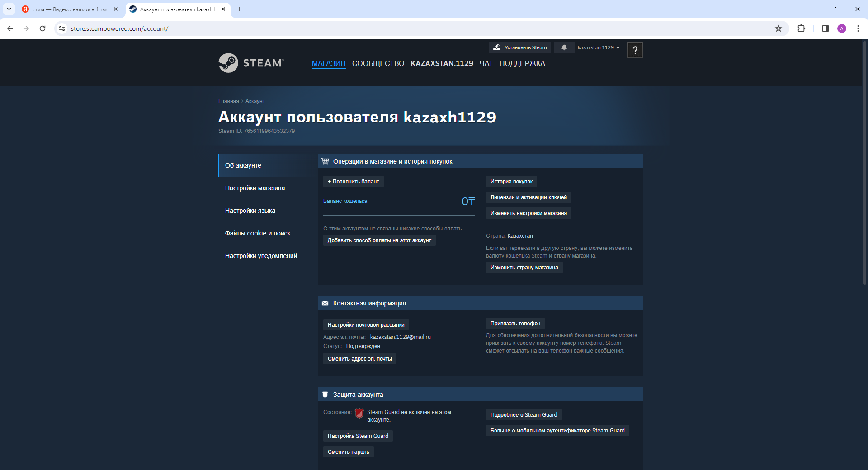Click Install Steam download button

pos(519,47)
